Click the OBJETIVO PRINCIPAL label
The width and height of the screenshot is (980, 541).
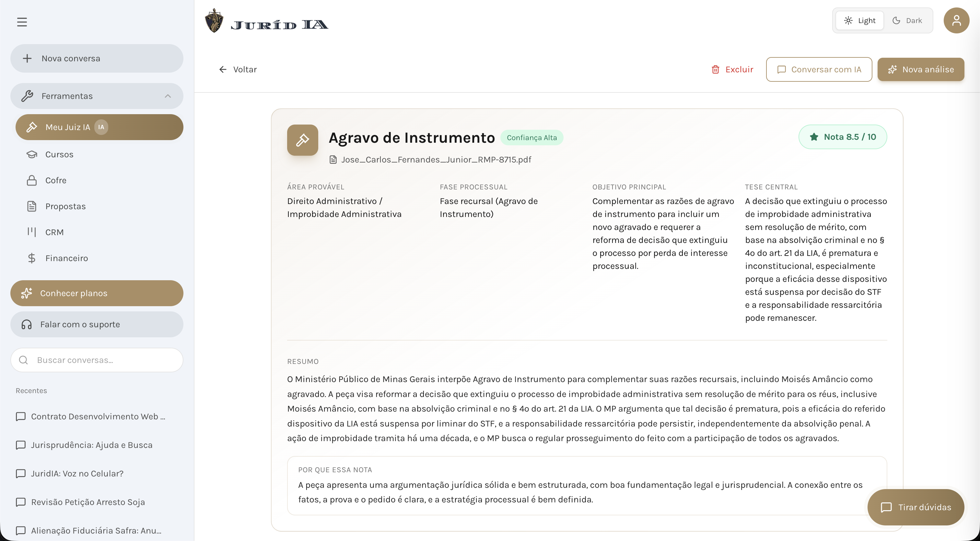click(629, 187)
